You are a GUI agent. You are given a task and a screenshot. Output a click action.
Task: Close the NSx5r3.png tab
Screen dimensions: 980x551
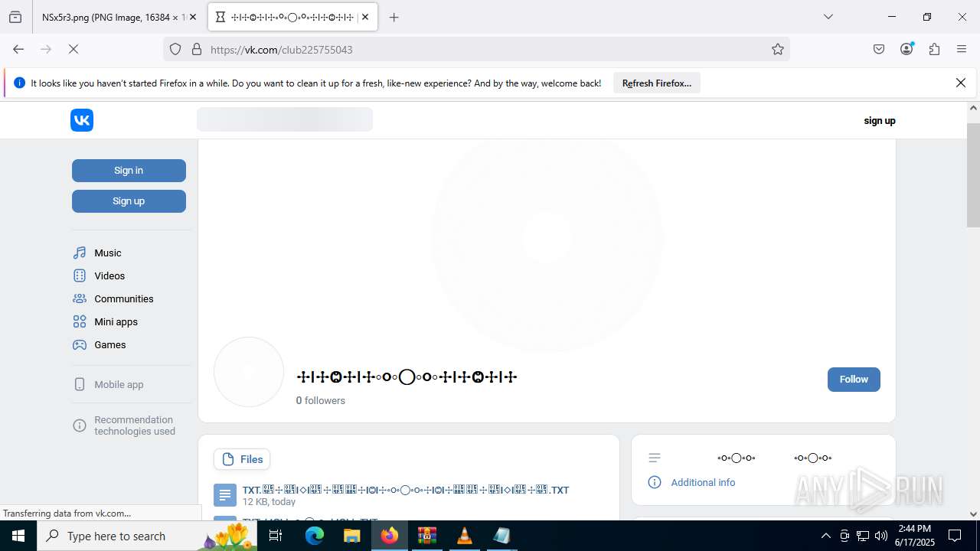pyautogui.click(x=193, y=17)
